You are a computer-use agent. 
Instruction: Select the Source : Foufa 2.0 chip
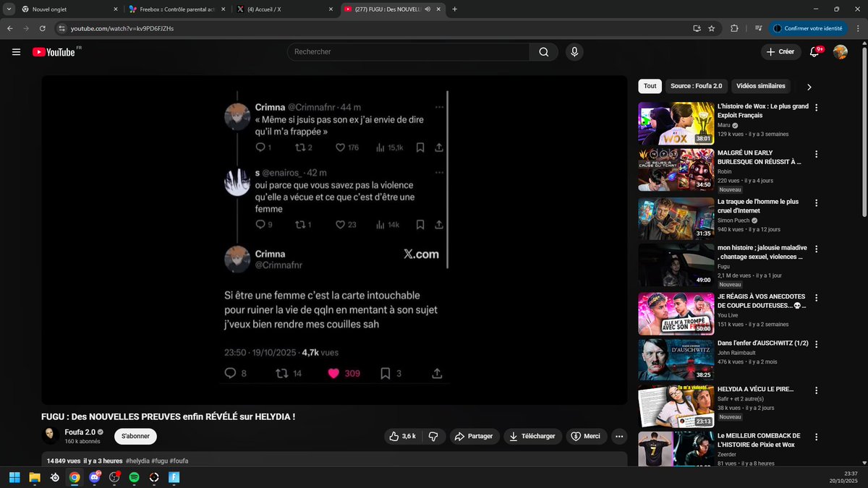point(696,86)
